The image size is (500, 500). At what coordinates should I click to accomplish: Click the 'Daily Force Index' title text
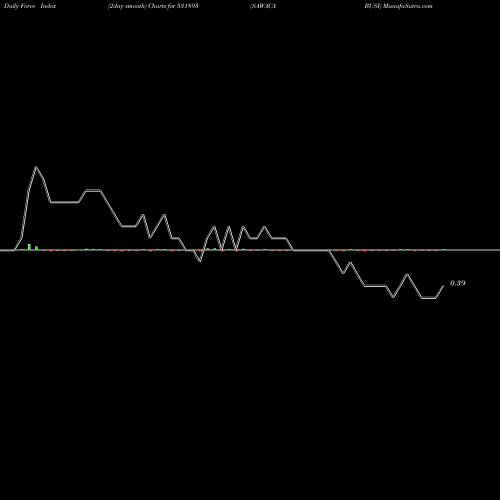point(30,6)
